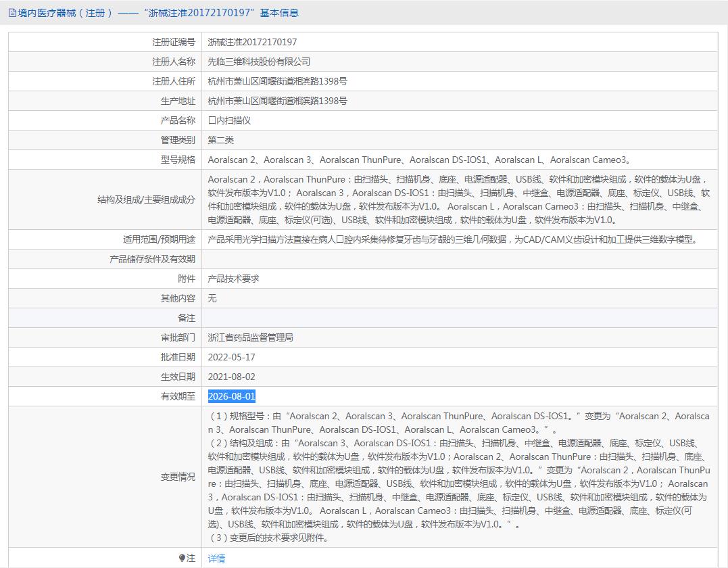Click the 审批部门 row label

point(178,337)
